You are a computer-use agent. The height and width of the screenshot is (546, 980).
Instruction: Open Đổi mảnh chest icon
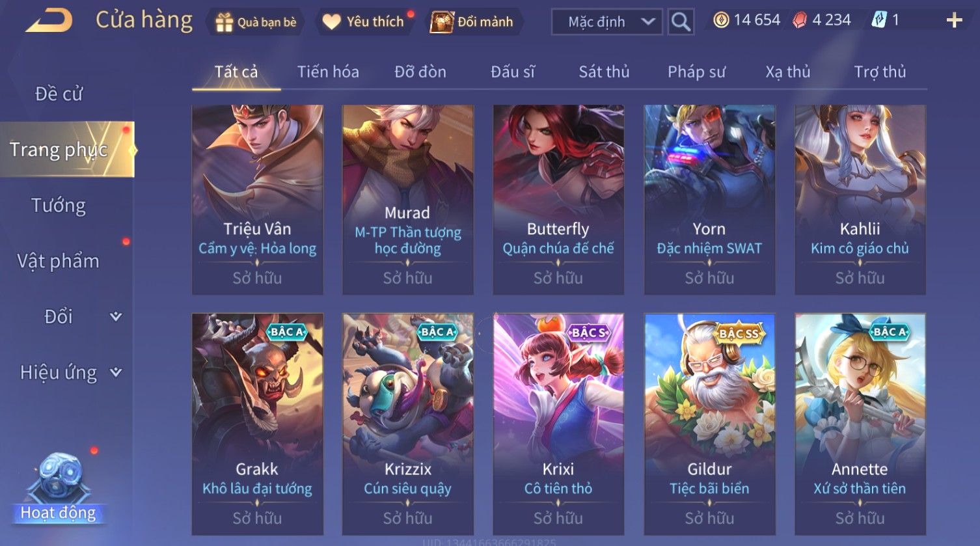pyautogui.click(x=441, y=22)
